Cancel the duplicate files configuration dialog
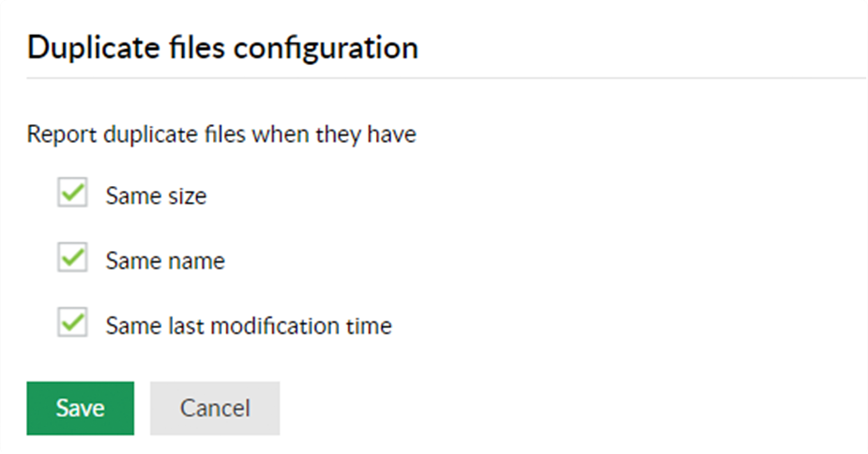The image size is (868, 454). (215, 408)
